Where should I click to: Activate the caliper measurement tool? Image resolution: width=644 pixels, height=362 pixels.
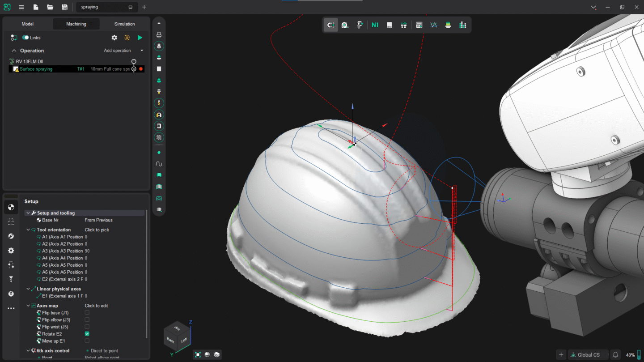(x=359, y=25)
